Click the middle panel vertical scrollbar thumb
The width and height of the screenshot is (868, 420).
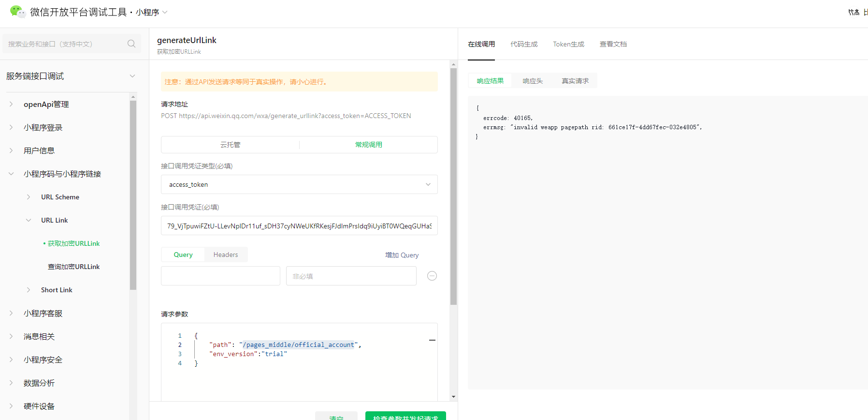453,186
